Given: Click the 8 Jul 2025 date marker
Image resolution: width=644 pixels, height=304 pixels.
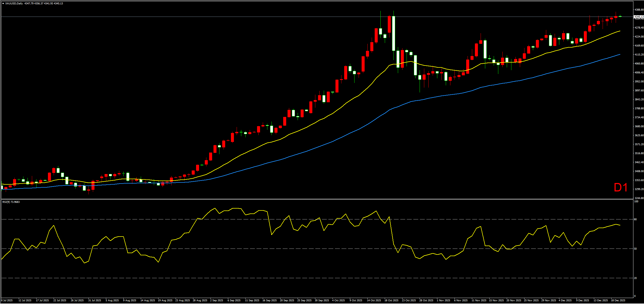Looking at the screenshot, I should (x=7, y=300).
